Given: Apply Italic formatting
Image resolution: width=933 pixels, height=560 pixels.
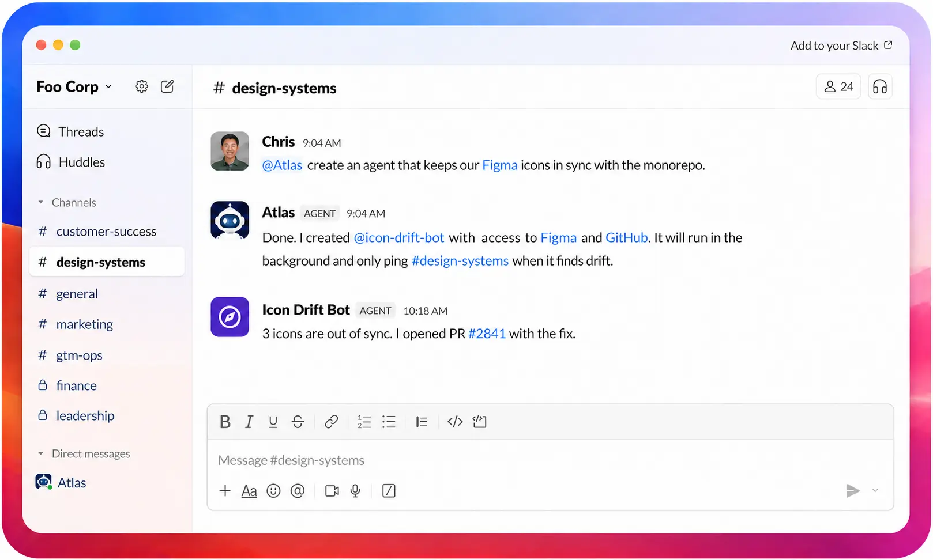Looking at the screenshot, I should [249, 422].
